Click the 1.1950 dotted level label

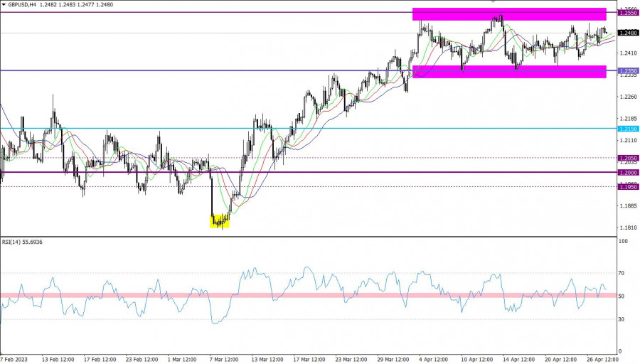click(x=627, y=186)
